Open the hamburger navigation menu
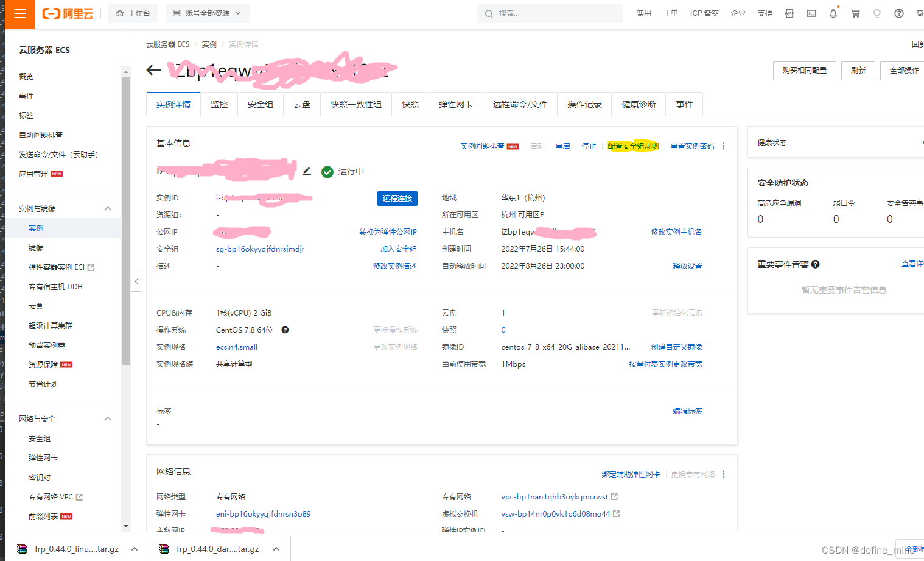Screen dimensions: 924x561 tap(19, 13)
